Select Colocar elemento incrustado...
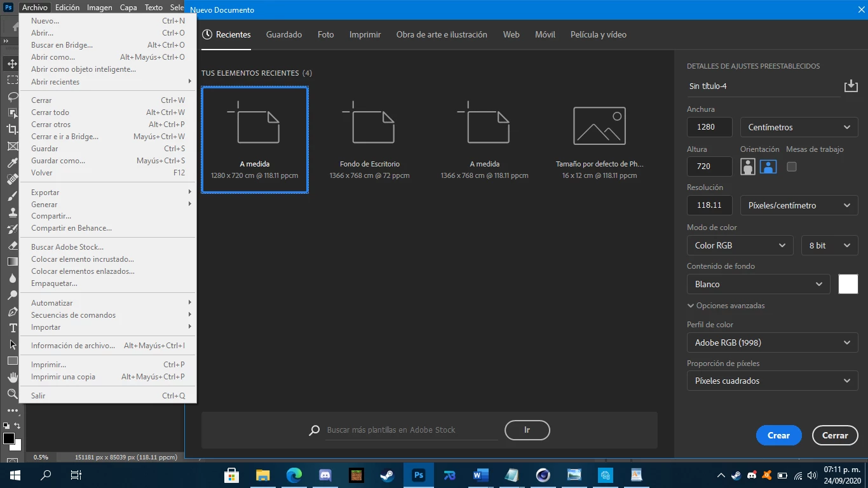Image resolution: width=868 pixels, height=488 pixels. 108,259
